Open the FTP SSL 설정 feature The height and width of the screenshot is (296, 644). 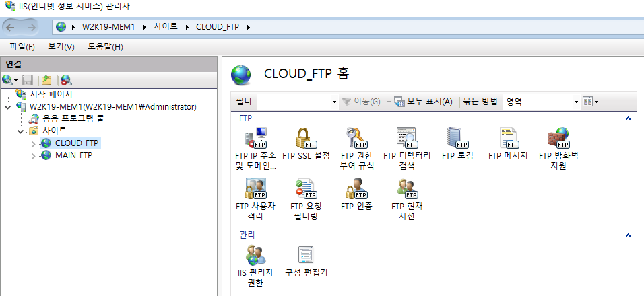[306, 144]
